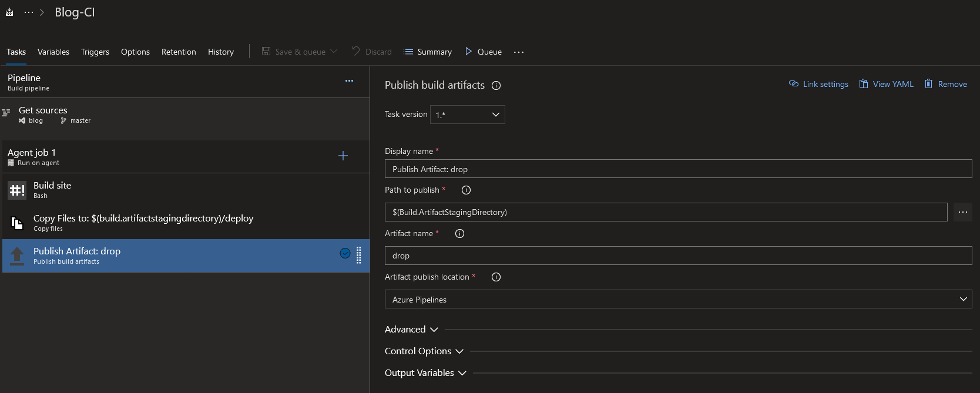Show info for Publish build artifacts

tap(496, 86)
